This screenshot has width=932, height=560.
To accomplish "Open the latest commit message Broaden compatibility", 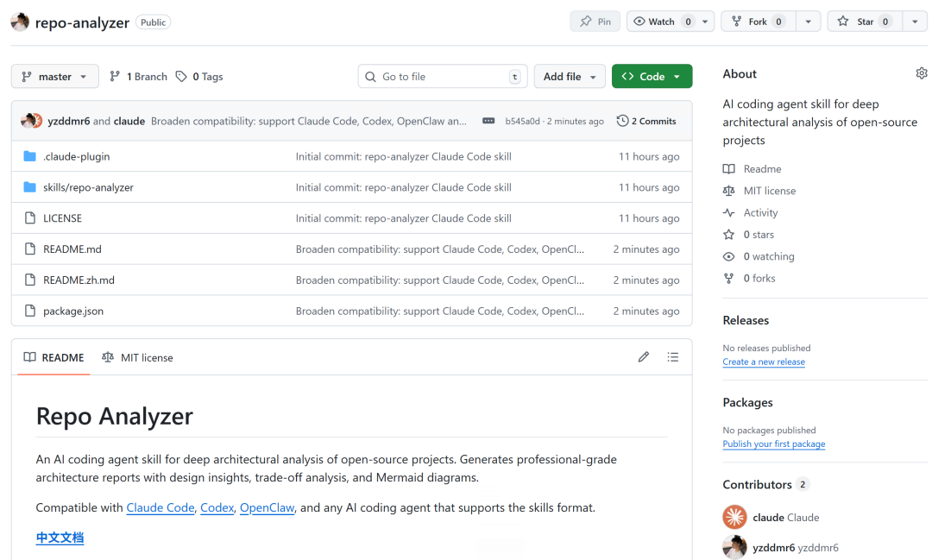I will [309, 121].
